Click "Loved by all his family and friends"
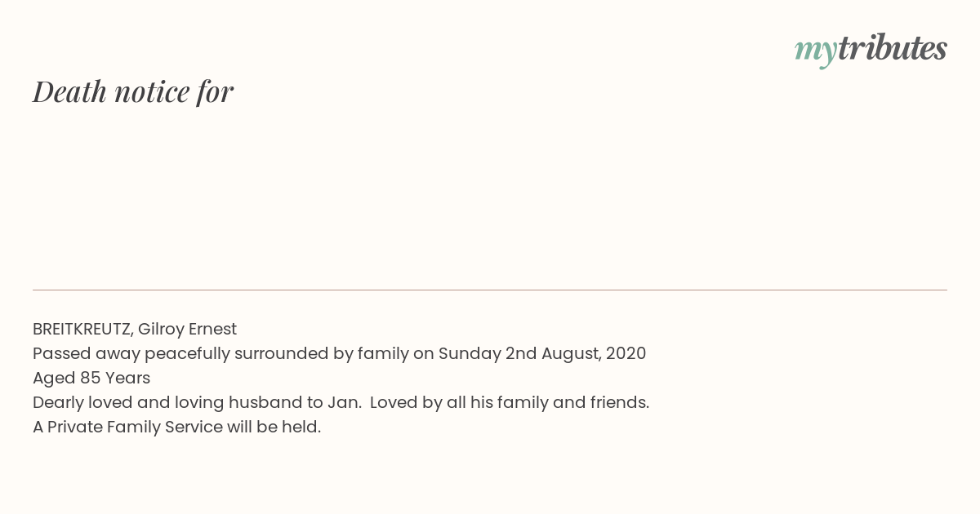Screen dimensions: 980x514 tap(510, 402)
